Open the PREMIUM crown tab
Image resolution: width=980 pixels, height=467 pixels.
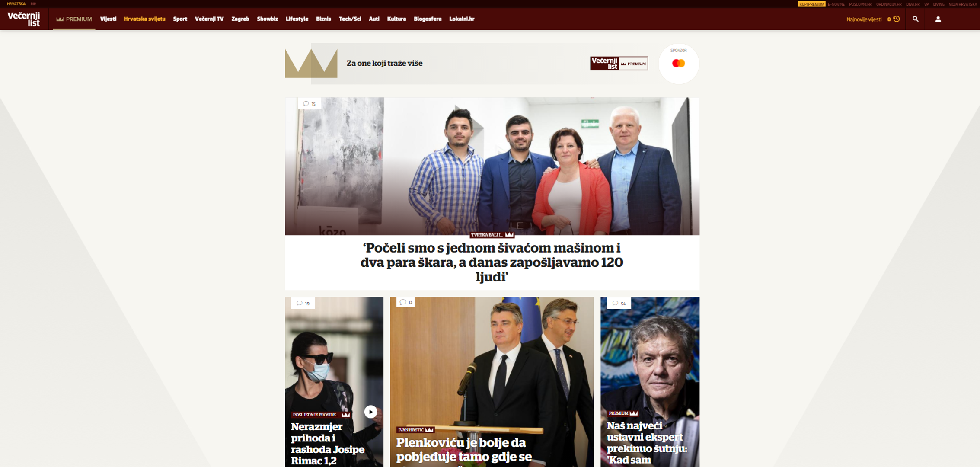pyautogui.click(x=74, y=19)
